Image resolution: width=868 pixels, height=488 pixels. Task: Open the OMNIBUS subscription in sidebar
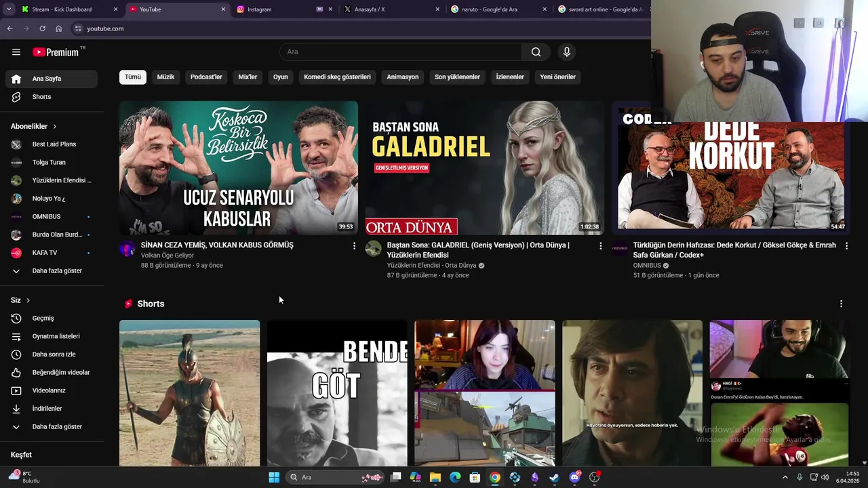pyautogui.click(x=52, y=217)
